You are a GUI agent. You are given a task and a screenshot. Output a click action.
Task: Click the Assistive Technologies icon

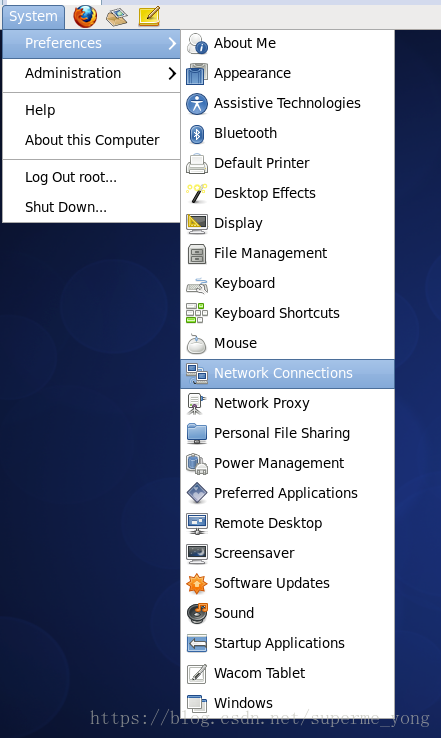197,104
